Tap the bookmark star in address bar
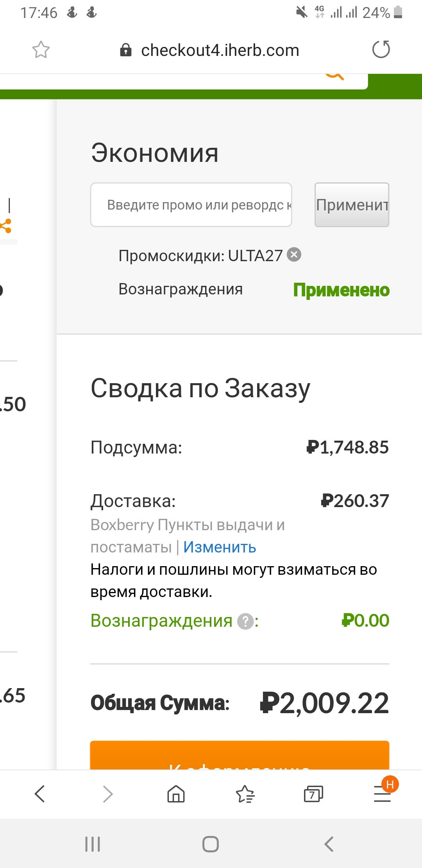 point(41,50)
